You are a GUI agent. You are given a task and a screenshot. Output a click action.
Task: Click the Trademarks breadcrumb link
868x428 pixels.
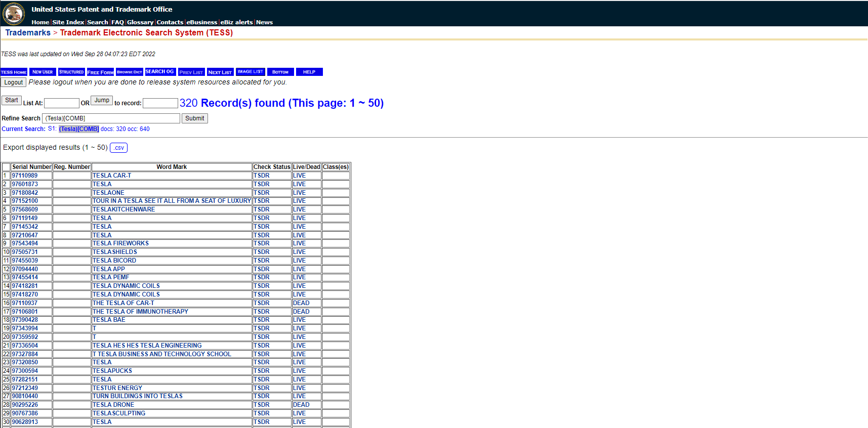[x=28, y=33]
